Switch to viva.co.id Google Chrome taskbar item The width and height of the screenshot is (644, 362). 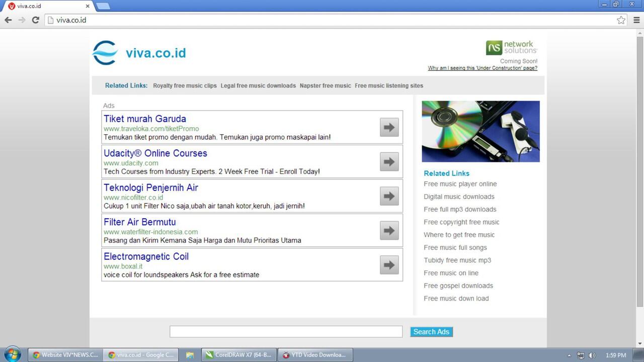tap(140, 355)
